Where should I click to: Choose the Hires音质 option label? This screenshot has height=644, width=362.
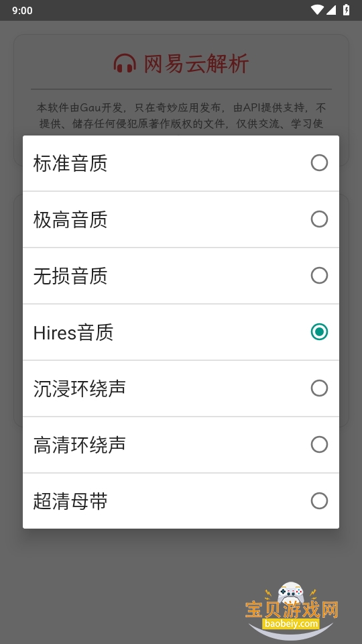(x=73, y=332)
